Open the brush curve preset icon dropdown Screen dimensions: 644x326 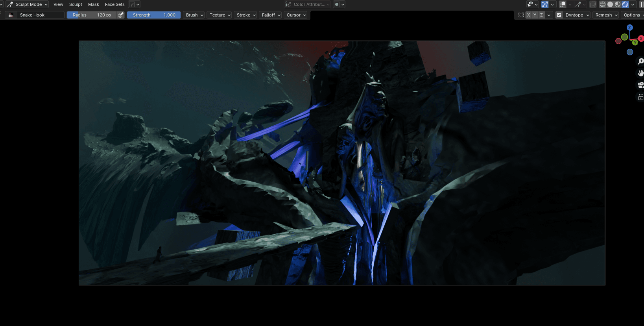point(135,4)
